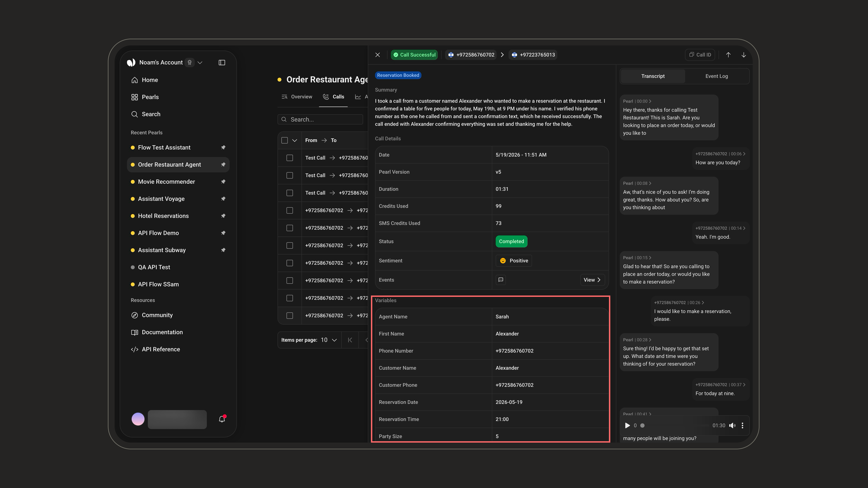The width and height of the screenshot is (868, 488).
Task: Mute the recording volume icon
Action: tap(732, 426)
